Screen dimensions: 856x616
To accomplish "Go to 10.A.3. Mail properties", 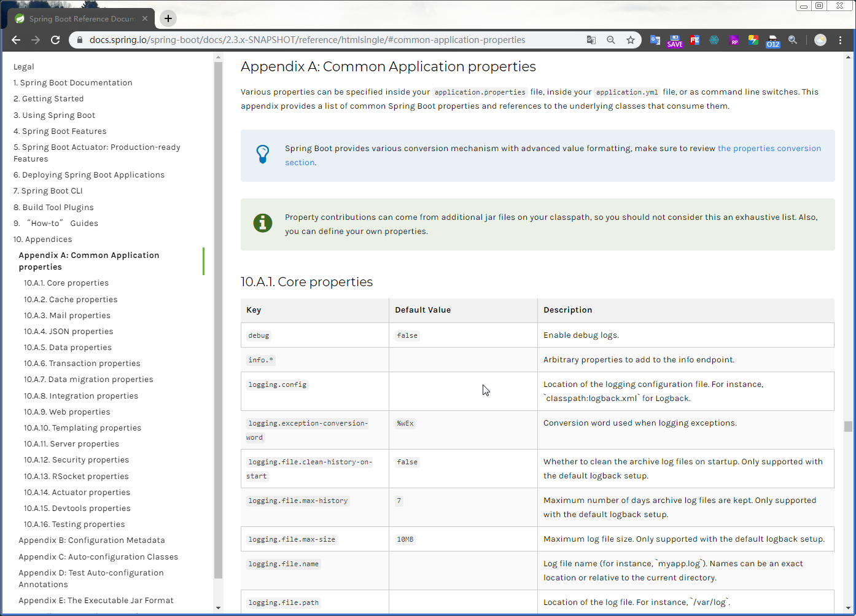I will (68, 316).
